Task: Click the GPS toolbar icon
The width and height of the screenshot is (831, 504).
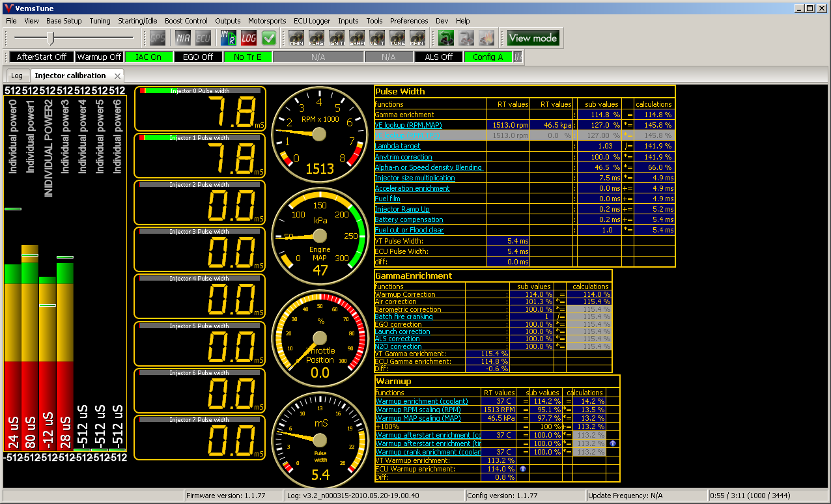Action: click(158, 38)
